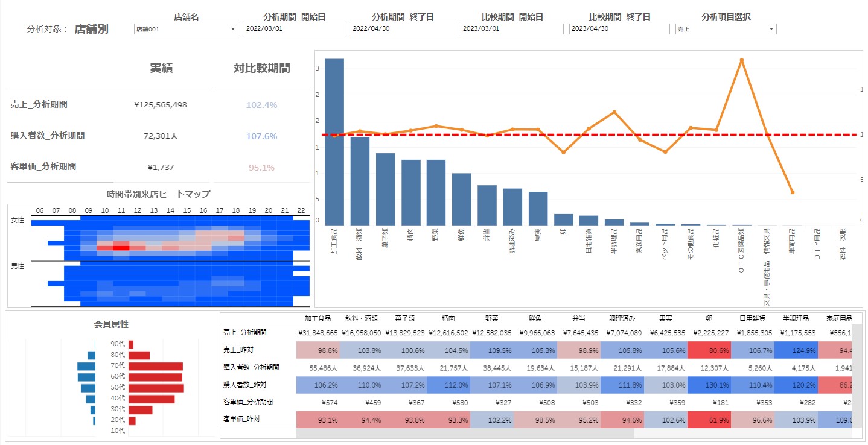The image size is (868, 445).
Task: Click the 比較期間_開始日 date field
Action: [511, 29]
